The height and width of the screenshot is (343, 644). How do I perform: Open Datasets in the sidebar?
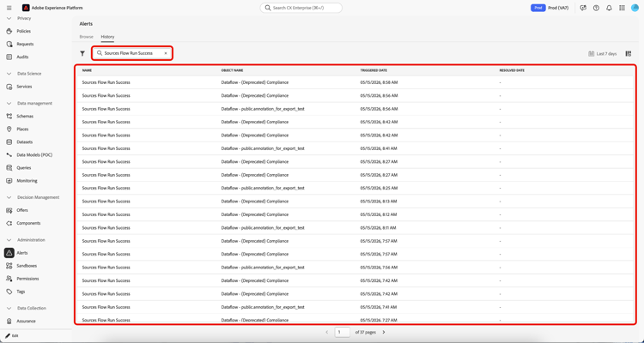point(25,142)
